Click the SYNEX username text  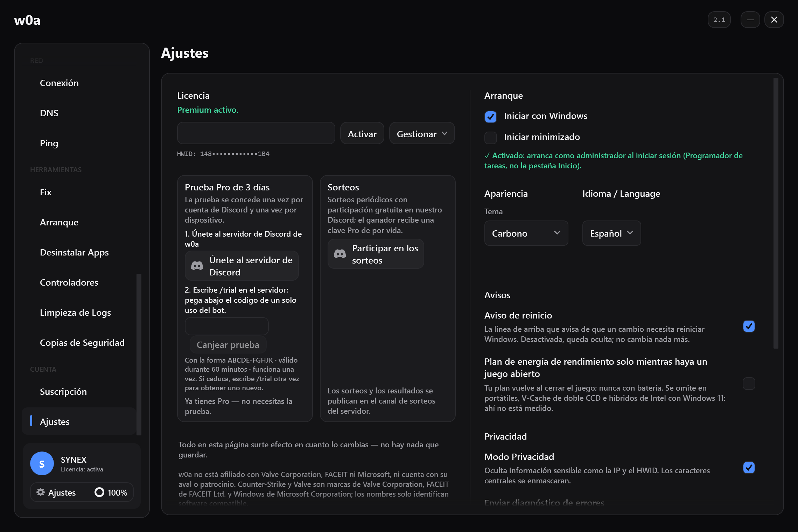point(73,460)
